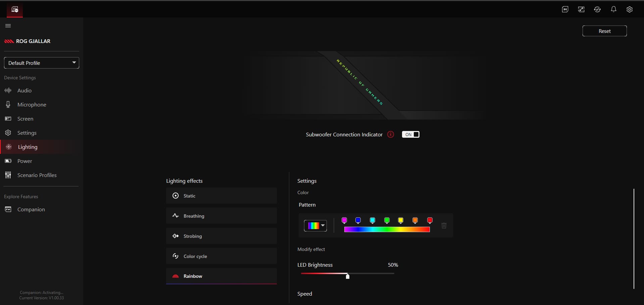Click the Audio waveform icon in sidebar
The width and height of the screenshot is (644, 305).
[8, 90]
